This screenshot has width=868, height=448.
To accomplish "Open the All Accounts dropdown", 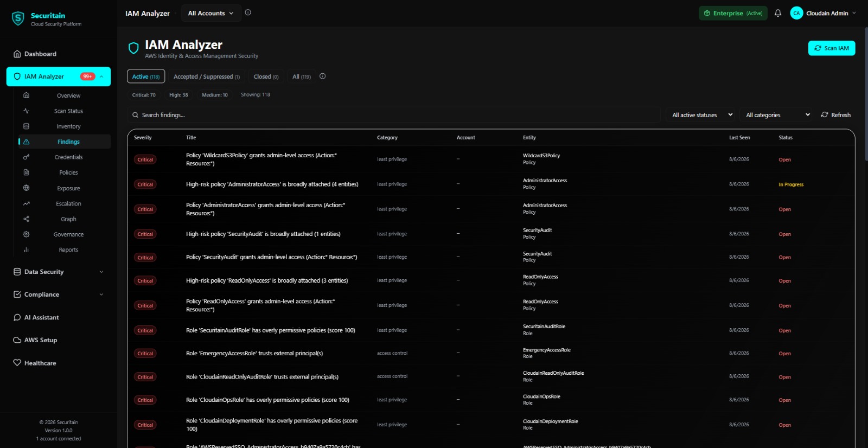I will [210, 13].
